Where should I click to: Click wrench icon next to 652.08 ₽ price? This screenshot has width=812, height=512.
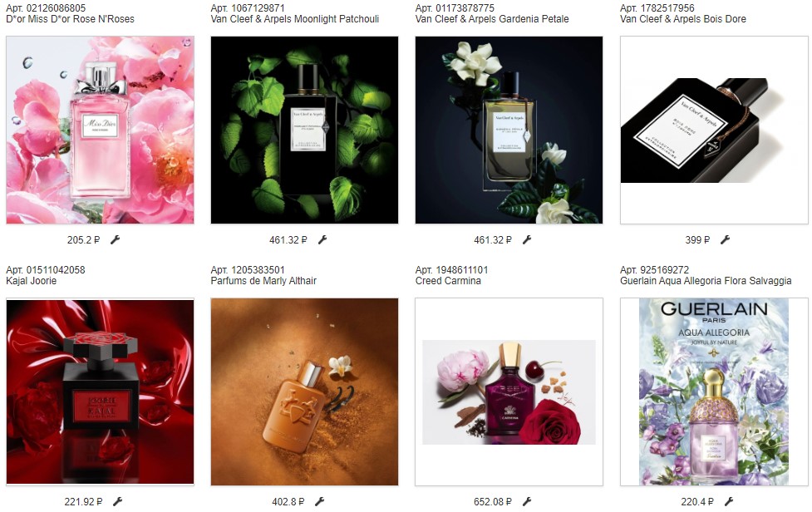tap(527, 501)
